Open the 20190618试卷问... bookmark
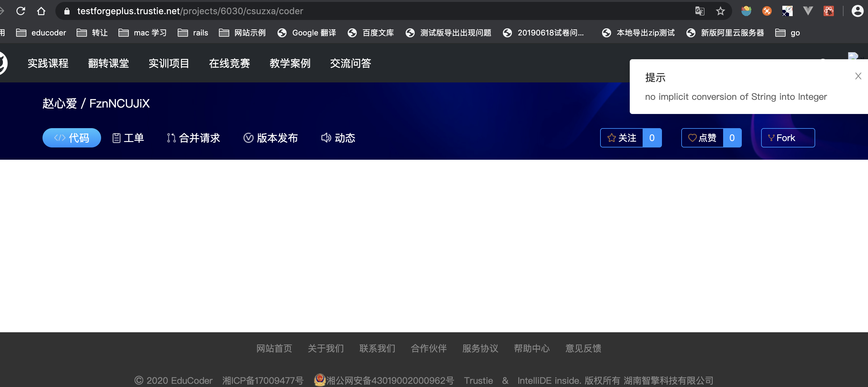Viewport: 868px width, 387px height. [543, 33]
